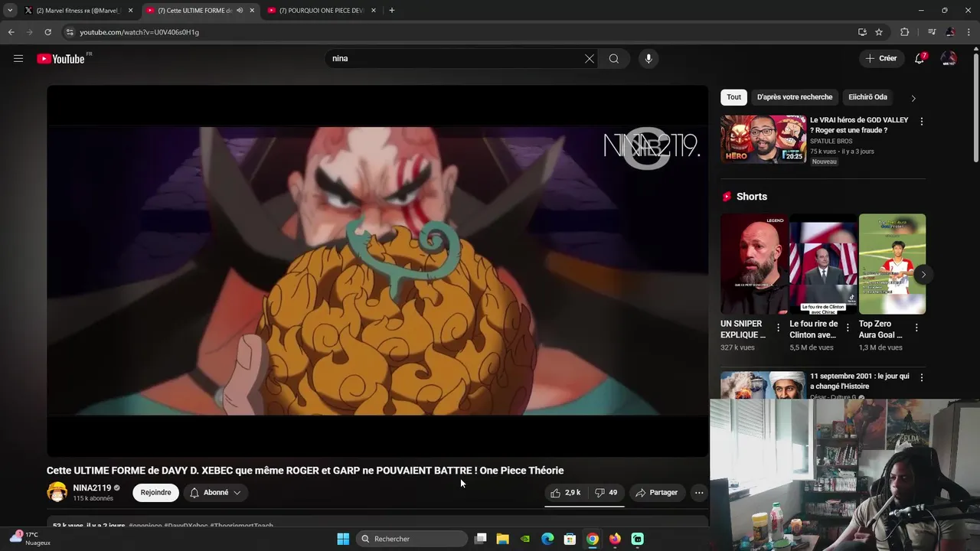Open options for 11 septembre 2001 video

pyautogui.click(x=921, y=378)
